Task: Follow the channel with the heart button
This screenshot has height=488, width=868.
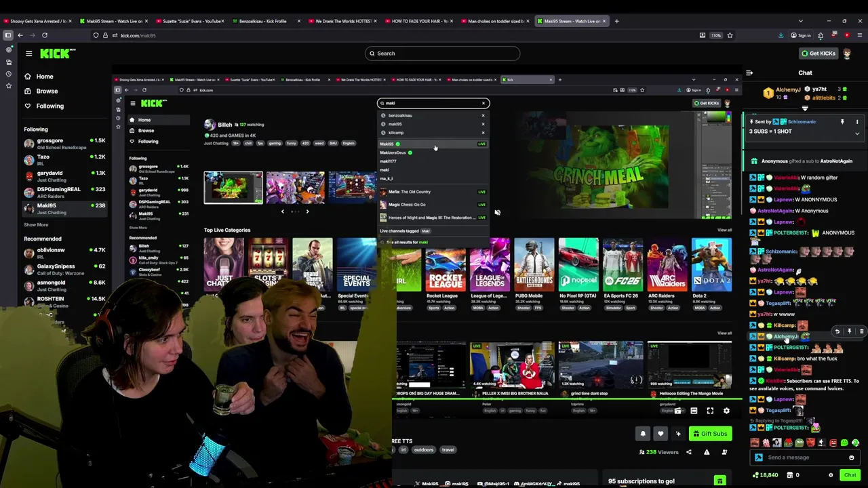Action: (x=660, y=434)
